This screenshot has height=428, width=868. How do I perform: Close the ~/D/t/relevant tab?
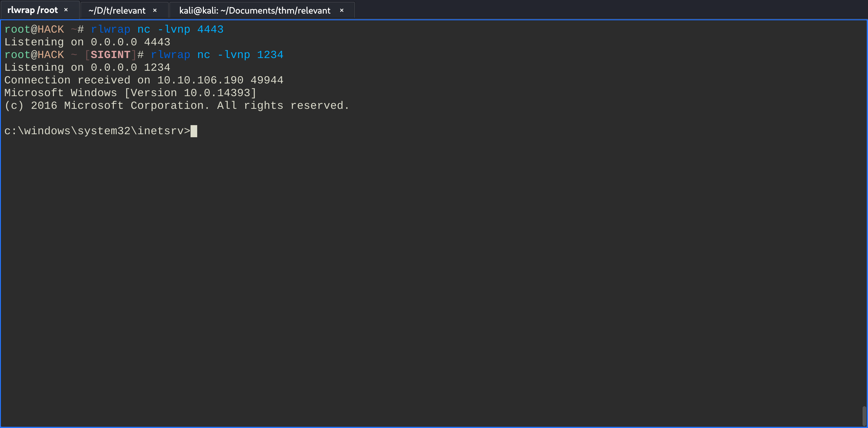(155, 11)
